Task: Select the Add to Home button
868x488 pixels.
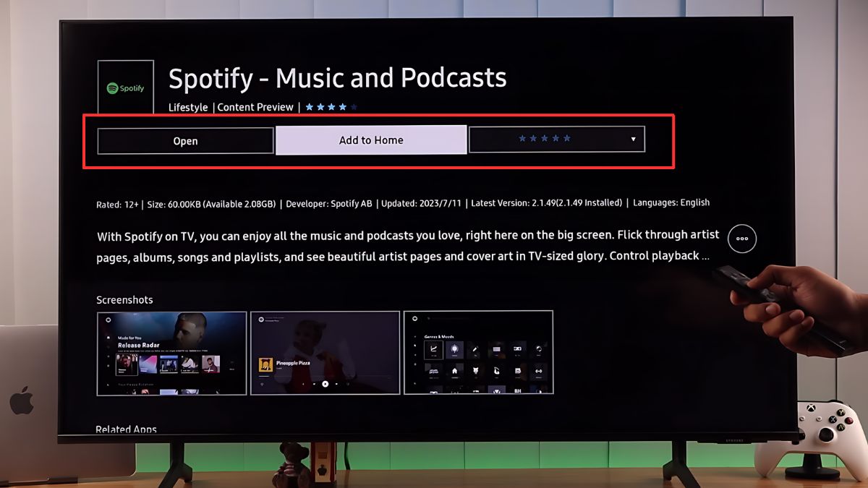Action: (x=371, y=140)
